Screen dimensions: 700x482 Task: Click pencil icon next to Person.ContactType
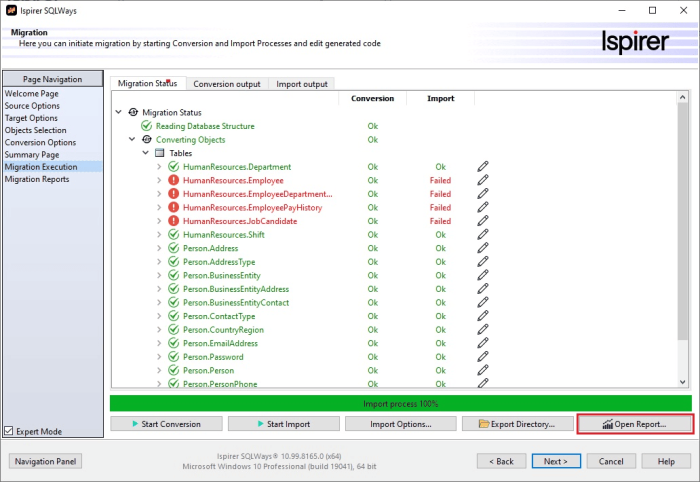pos(483,316)
